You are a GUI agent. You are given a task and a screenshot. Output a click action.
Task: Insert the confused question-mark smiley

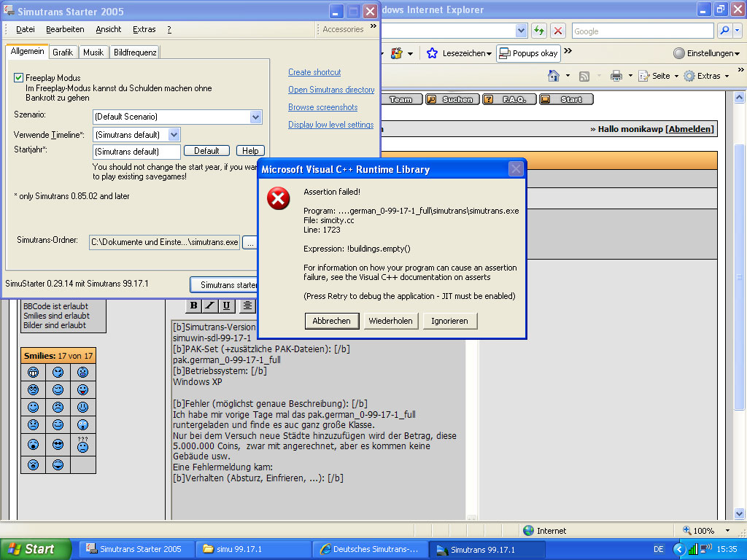pos(83,444)
